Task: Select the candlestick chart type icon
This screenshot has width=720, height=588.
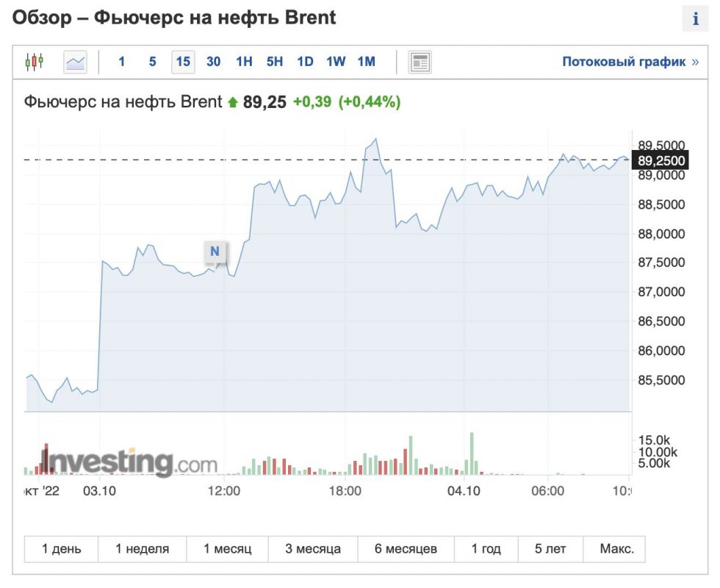Action: pyautogui.click(x=35, y=62)
